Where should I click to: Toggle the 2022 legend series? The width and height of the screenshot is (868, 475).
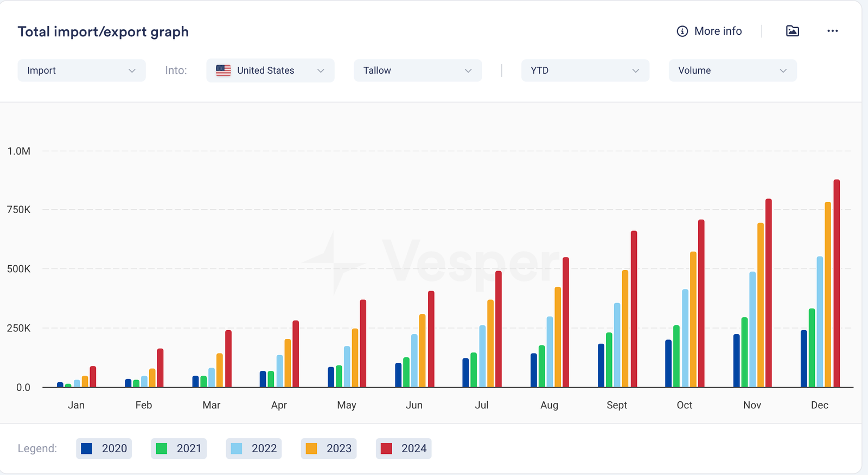253,448
